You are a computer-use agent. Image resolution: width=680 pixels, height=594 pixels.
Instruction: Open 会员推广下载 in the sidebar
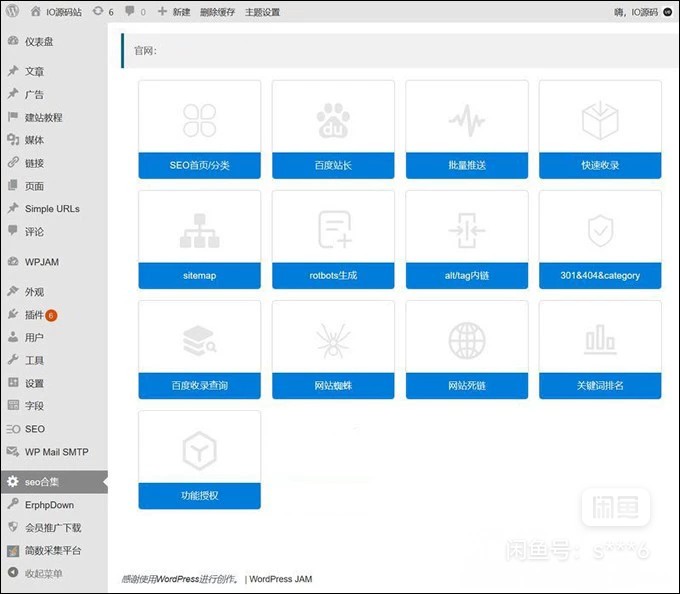[x=54, y=528]
